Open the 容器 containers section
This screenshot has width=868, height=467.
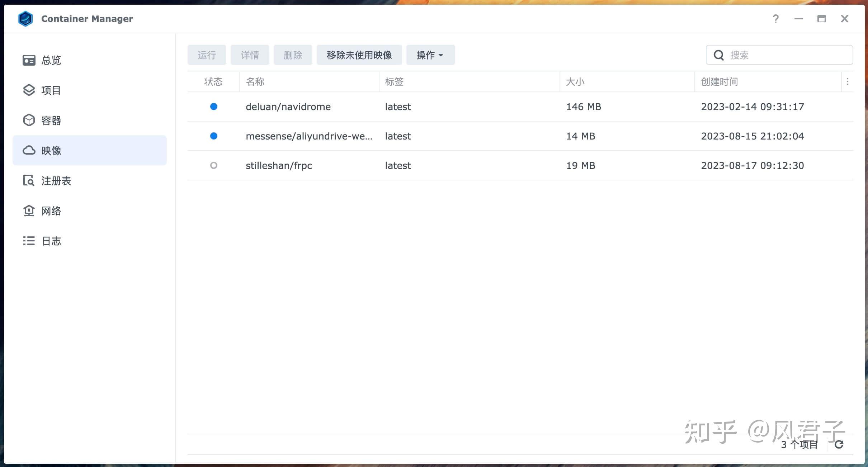click(51, 120)
